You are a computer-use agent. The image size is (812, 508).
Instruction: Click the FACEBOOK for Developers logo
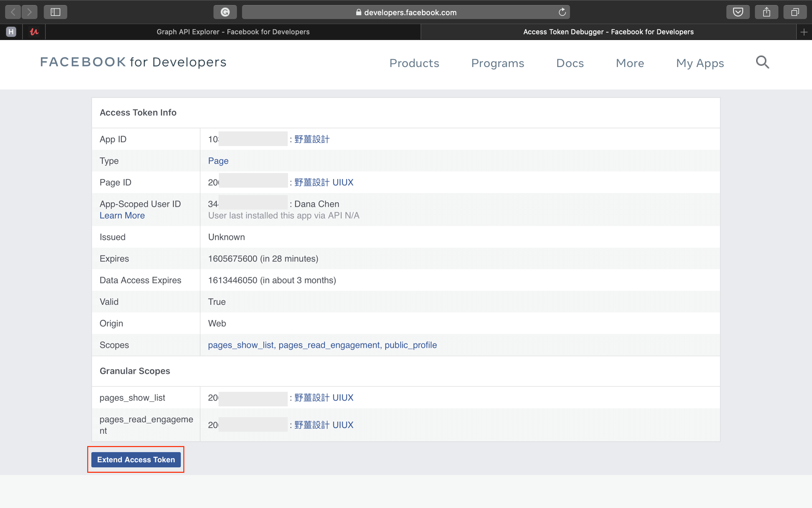click(x=133, y=62)
